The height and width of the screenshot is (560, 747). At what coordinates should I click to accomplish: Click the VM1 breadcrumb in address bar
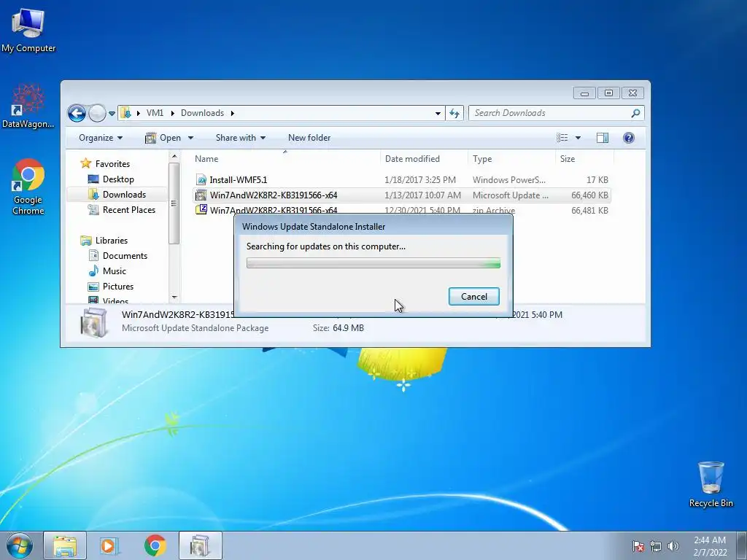coord(155,113)
